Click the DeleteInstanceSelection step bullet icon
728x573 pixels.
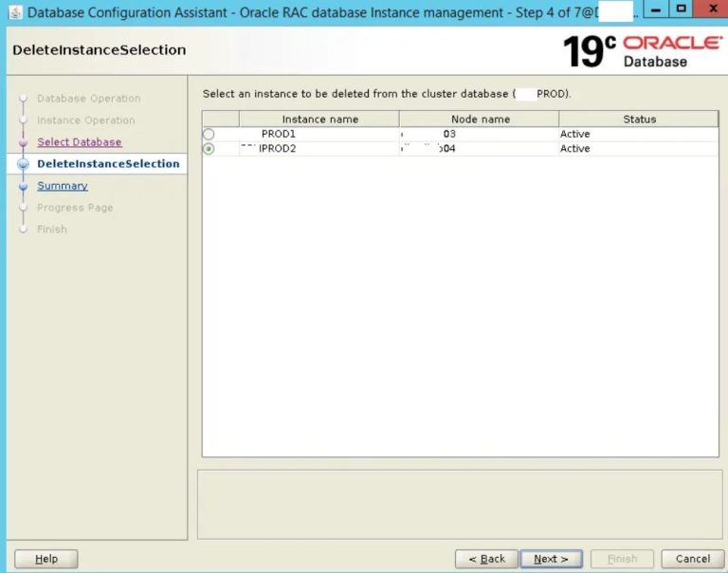(x=24, y=164)
